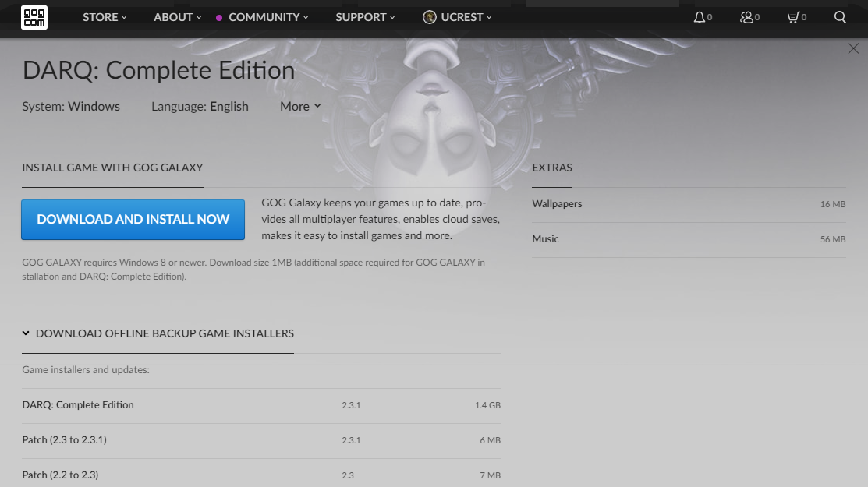Select the Extras heading
Image resolution: width=868 pixels, height=487 pixels.
pyautogui.click(x=552, y=168)
